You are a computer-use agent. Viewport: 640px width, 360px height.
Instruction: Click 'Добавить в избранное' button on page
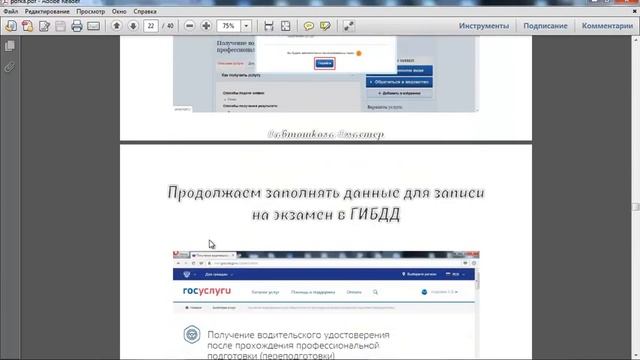coord(399,93)
